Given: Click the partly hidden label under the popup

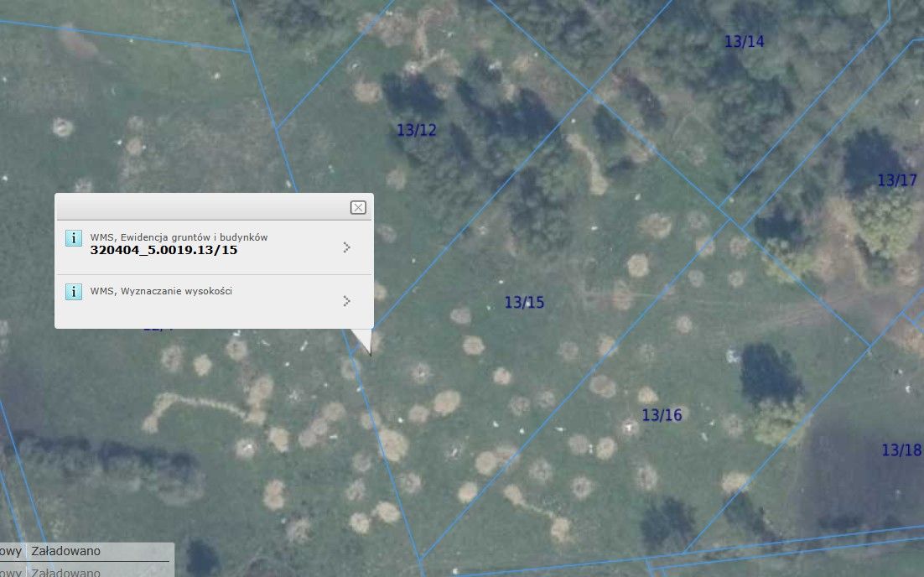Looking at the screenshot, I should (x=158, y=328).
